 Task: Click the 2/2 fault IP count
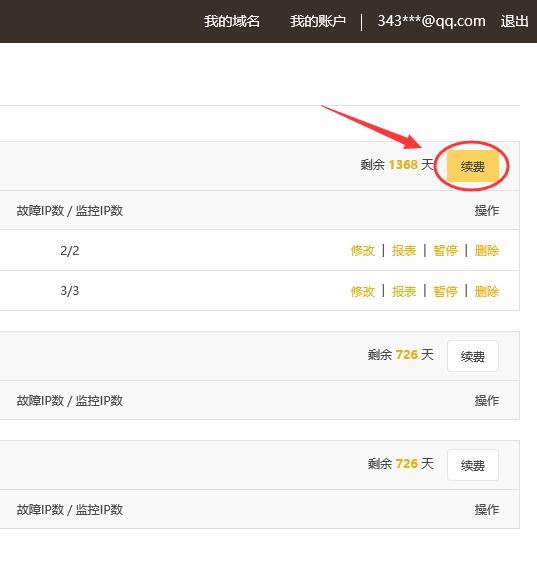70,250
